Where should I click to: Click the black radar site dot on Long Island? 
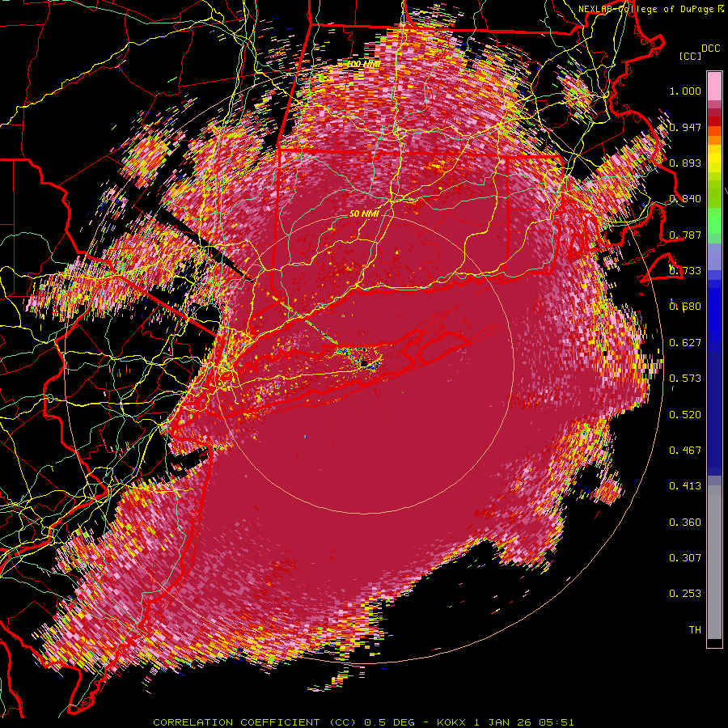coord(365,362)
